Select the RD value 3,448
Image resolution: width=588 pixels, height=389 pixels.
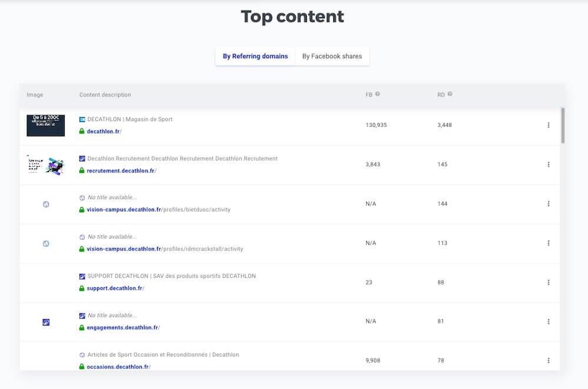(445, 125)
